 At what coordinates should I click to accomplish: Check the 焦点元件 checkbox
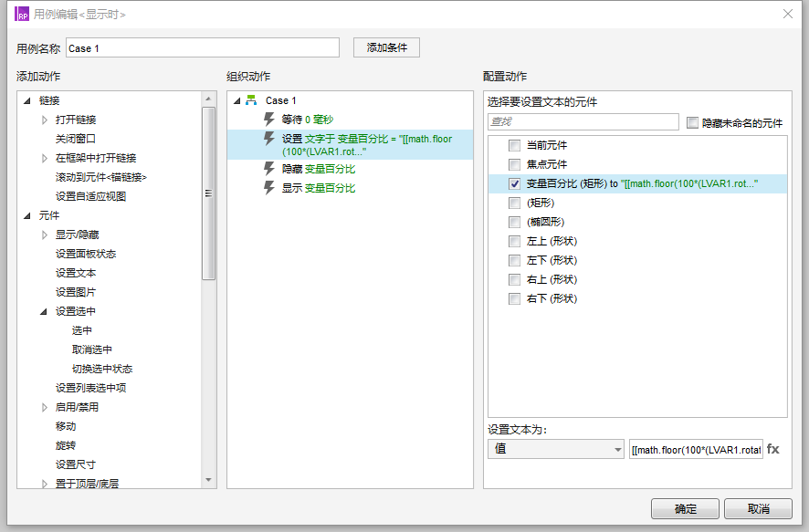[x=514, y=164]
